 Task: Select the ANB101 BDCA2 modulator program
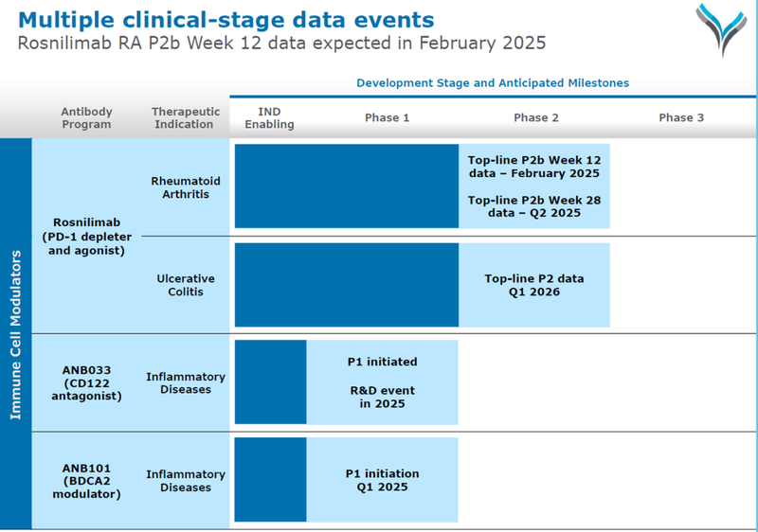pyautogui.click(x=86, y=480)
